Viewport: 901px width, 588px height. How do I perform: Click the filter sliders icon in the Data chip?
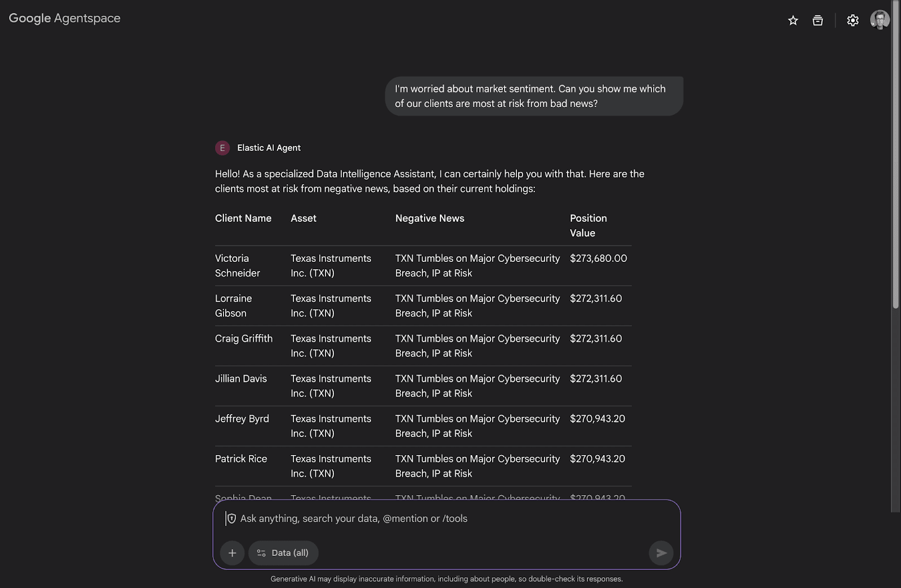pos(260,553)
